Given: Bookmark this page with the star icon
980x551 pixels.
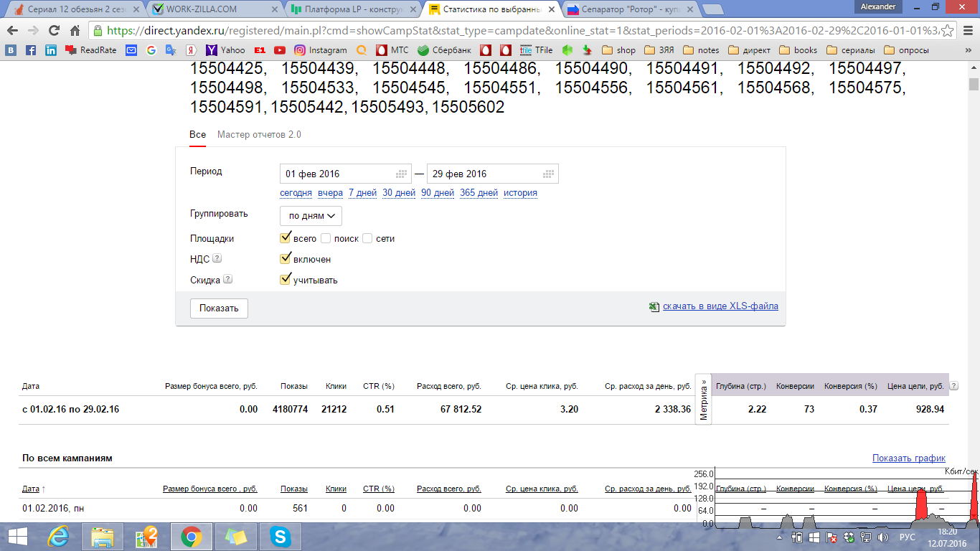Looking at the screenshot, I should pyautogui.click(x=948, y=31).
